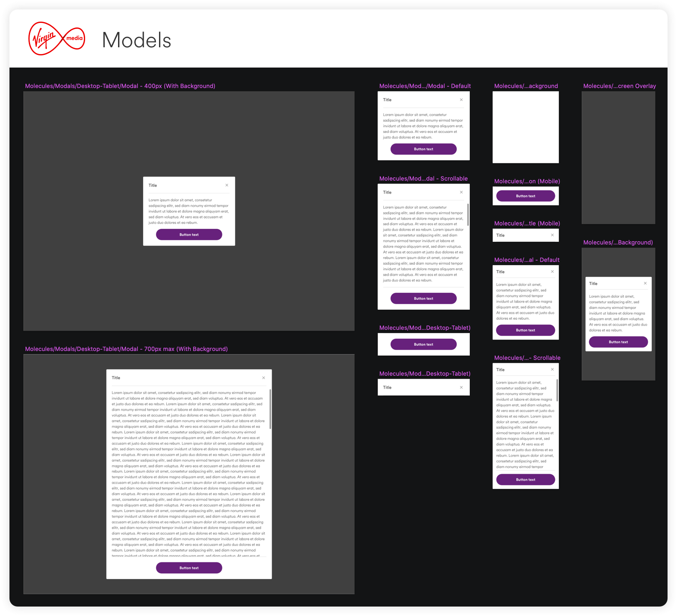This screenshot has width=677, height=616.
Task: Click scrollbar in 'dal - Scrollable' modal
Action: coord(468,215)
